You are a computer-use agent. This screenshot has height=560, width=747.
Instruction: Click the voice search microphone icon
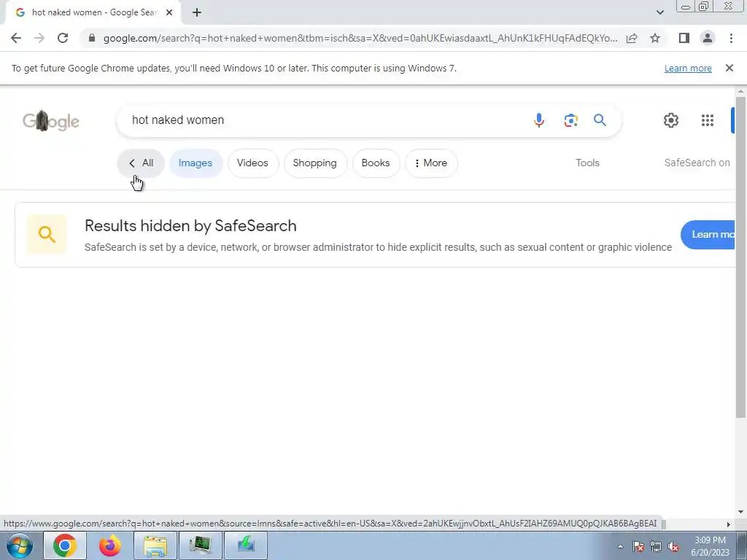pyautogui.click(x=539, y=120)
